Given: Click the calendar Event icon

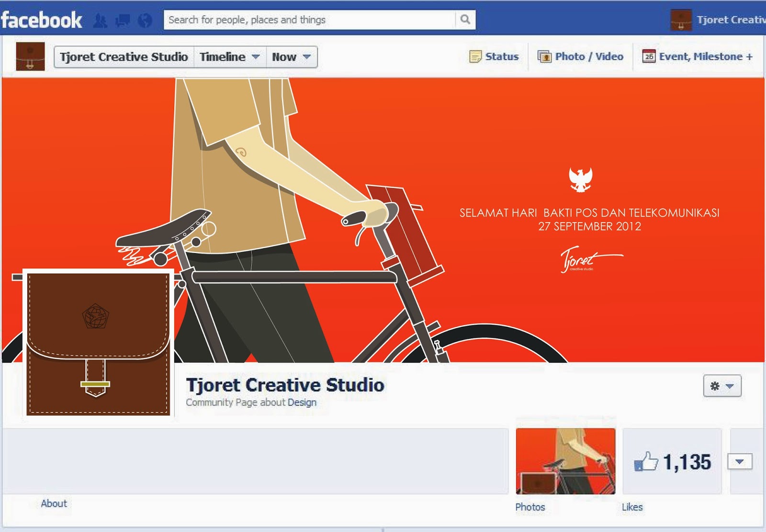Looking at the screenshot, I should pos(649,56).
